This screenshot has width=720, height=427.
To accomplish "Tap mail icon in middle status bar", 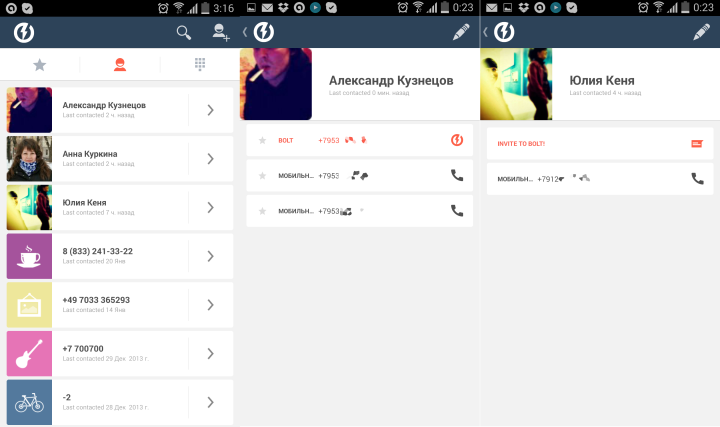I will click(x=267, y=7).
